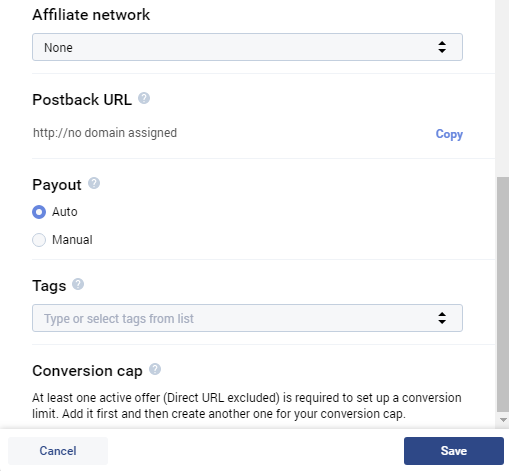
Task: Click the scrollbar down arrow
Action: pyautogui.click(x=503, y=420)
